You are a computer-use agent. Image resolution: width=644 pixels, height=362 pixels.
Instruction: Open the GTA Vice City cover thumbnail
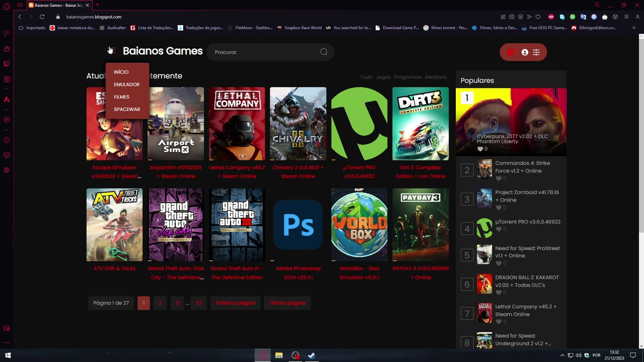click(x=176, y=225)
